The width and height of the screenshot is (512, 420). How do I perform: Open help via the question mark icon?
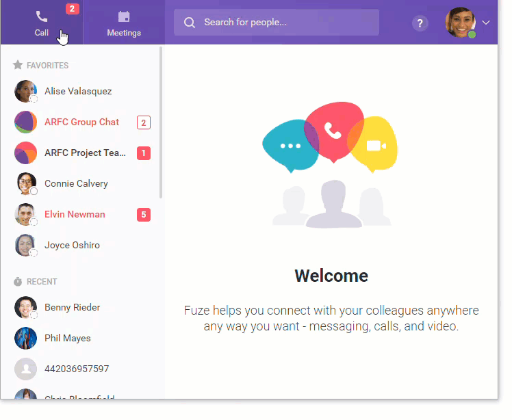point(420,23)
